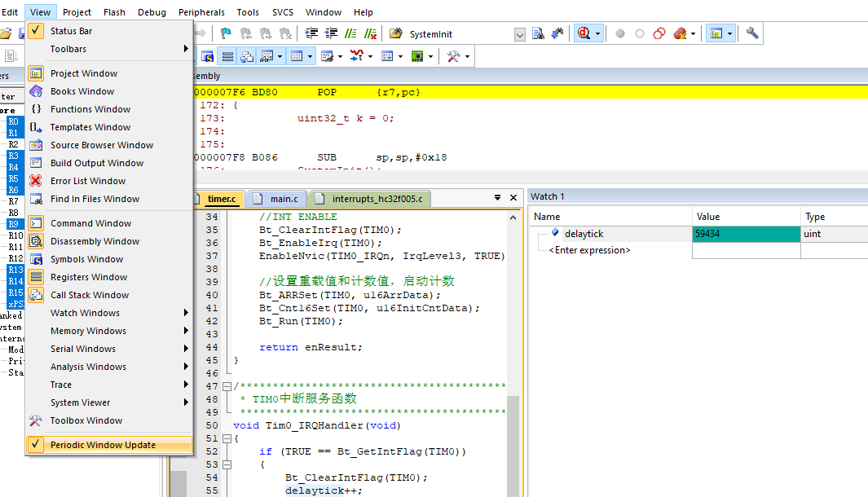
Task: Click the Find document icon
Action: click(538, 33)
